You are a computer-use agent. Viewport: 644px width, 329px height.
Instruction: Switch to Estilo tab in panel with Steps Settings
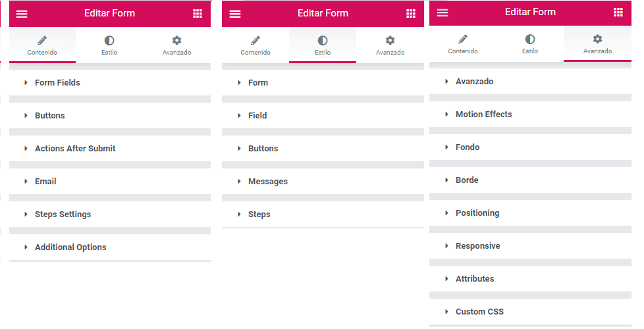(109, 45)
